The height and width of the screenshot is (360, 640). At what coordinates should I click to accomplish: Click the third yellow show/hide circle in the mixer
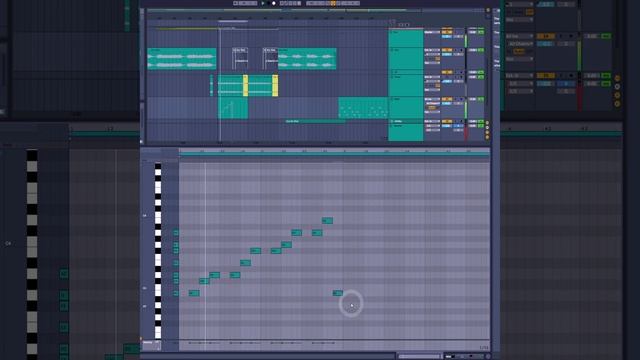pos(487,132)
